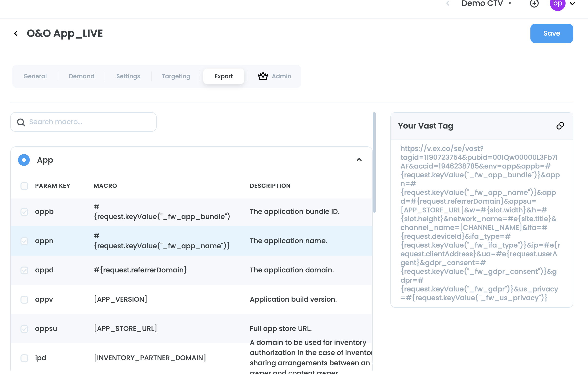Click the Save button

[x=551, y=33]
